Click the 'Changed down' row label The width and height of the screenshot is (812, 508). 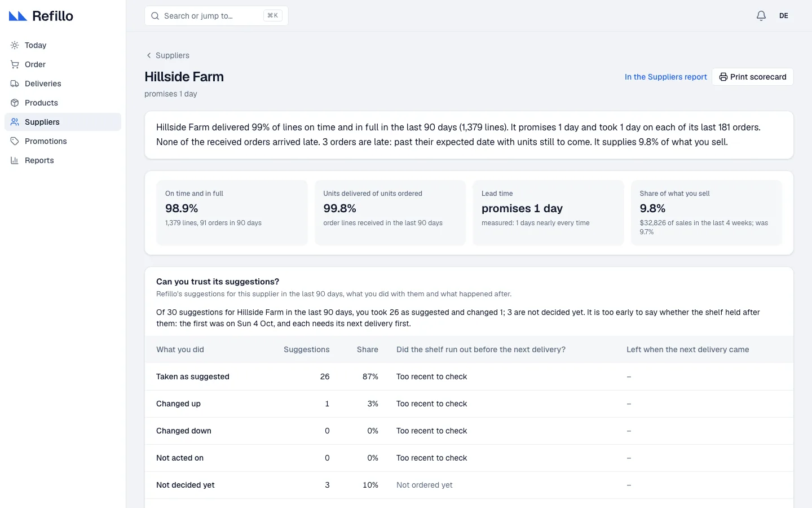184,431
